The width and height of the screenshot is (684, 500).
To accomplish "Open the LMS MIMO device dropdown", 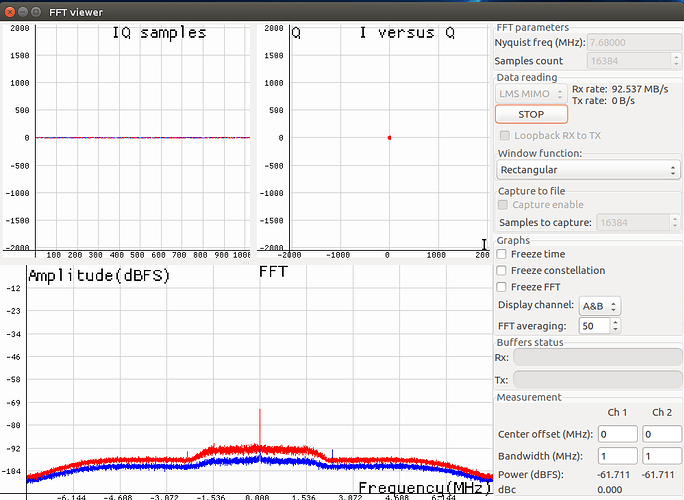I will pyautogui.click(x=532, y=93).
